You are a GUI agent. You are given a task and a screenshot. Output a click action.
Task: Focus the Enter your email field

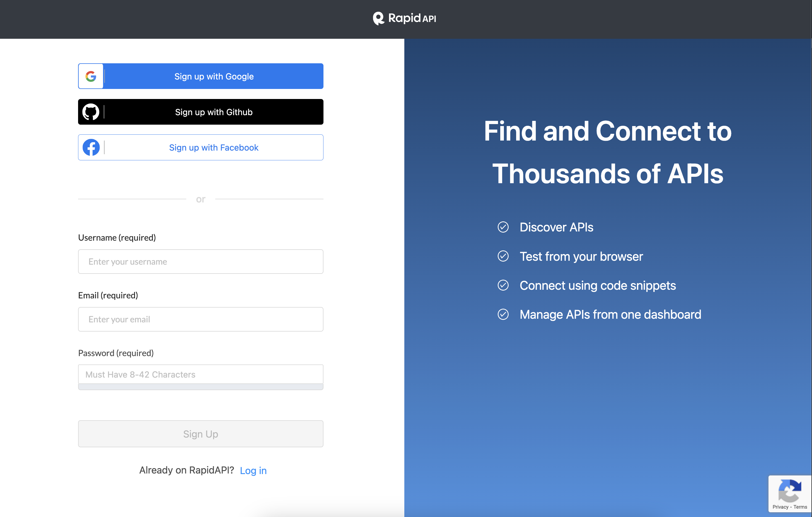tap(201, 319)
